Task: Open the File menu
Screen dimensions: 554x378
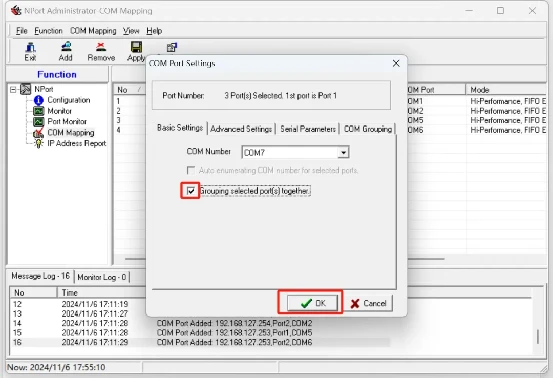Action: point(22,31)
